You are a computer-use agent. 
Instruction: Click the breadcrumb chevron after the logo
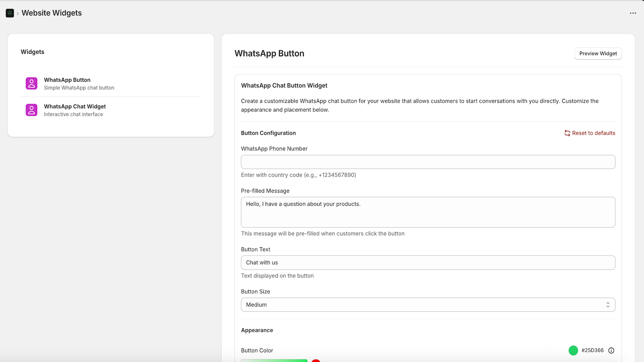pos(18,13)
